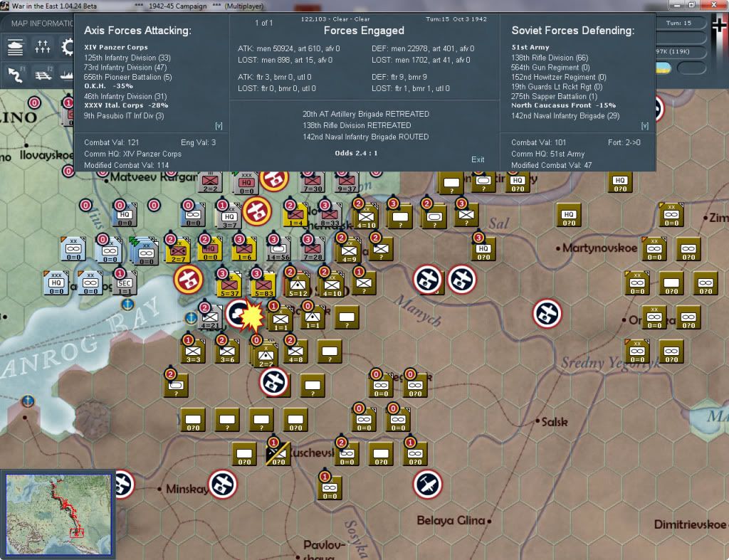729x560 pixels.
Task: Select the Soviet unit counter 3=6
Action: pyautogui.click(x=227, y=352)
